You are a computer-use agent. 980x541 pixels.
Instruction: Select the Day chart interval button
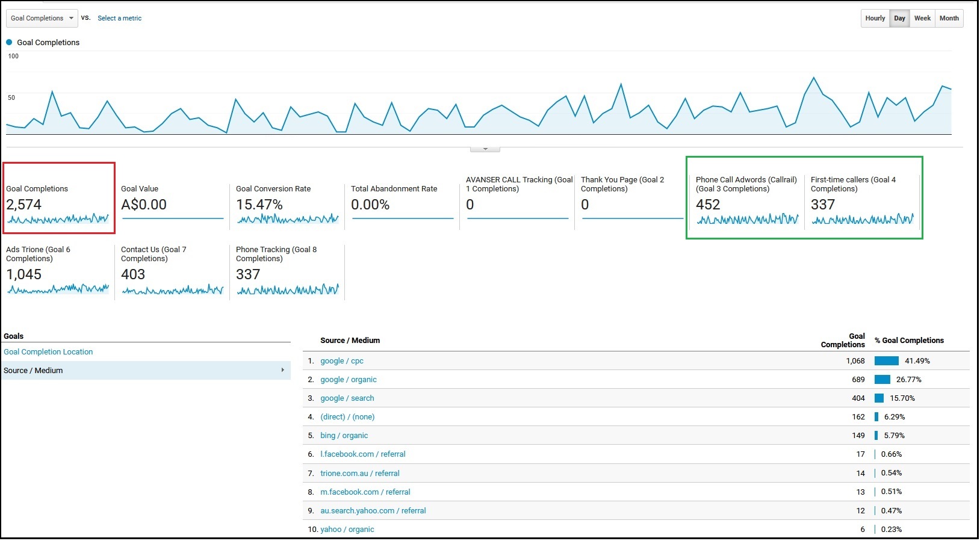click(899, 18)
